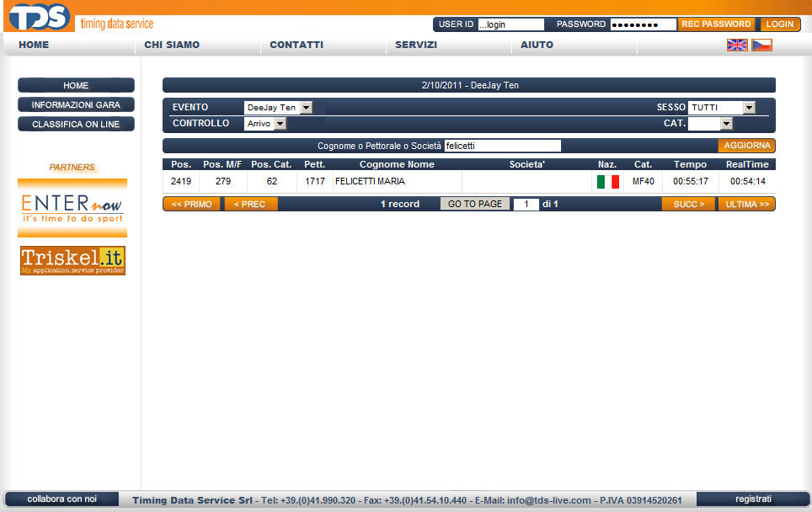Go to the SERVIZI menu item
812x512 pixels.
416,45
